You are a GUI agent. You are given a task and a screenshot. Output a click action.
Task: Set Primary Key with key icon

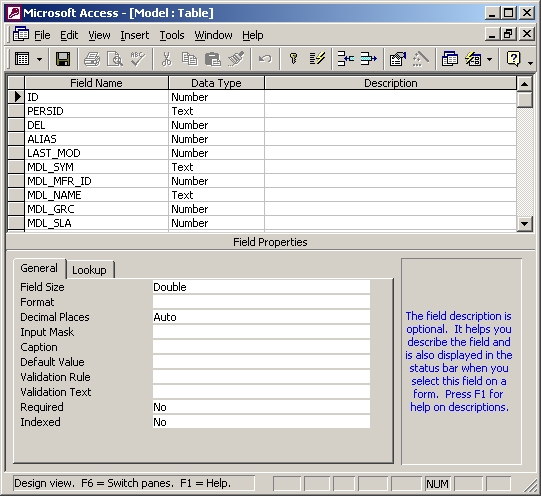click(x=294, y=59)
